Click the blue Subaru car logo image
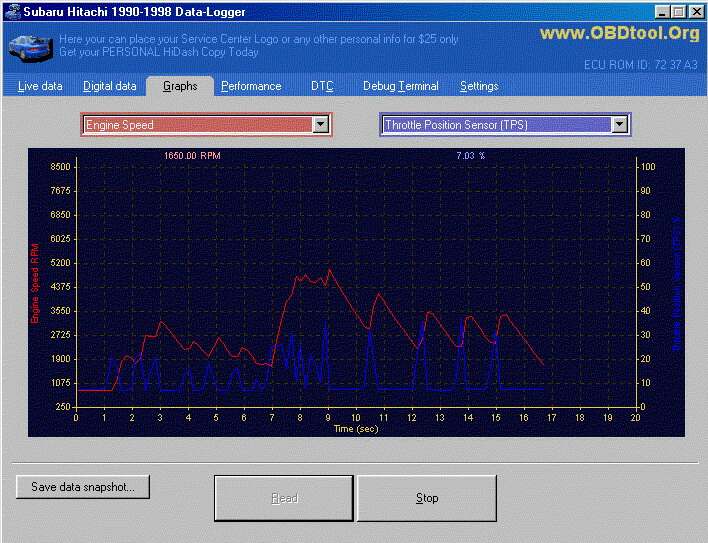The width and height of the screenshot is (708, 543). point(31,48)
